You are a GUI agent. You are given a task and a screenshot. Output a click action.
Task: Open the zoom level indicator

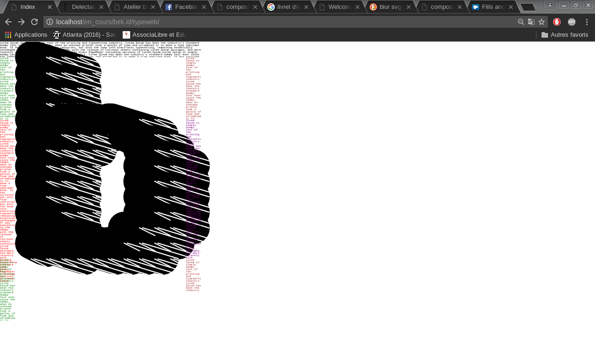521,22
